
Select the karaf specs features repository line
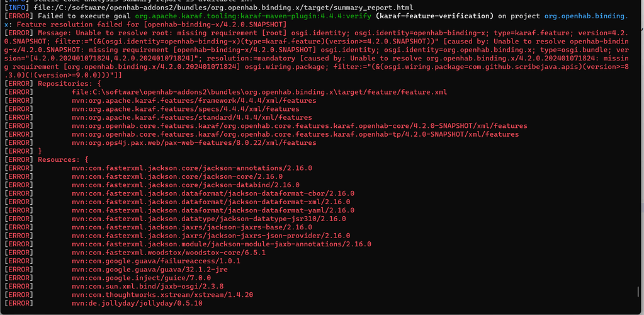pos(186,109)
